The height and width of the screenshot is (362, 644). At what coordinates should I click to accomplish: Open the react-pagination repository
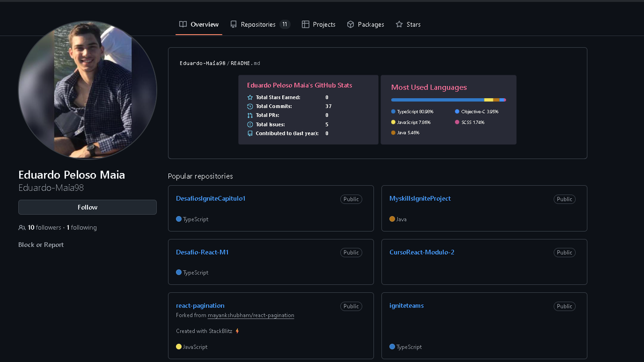[200, 306]
